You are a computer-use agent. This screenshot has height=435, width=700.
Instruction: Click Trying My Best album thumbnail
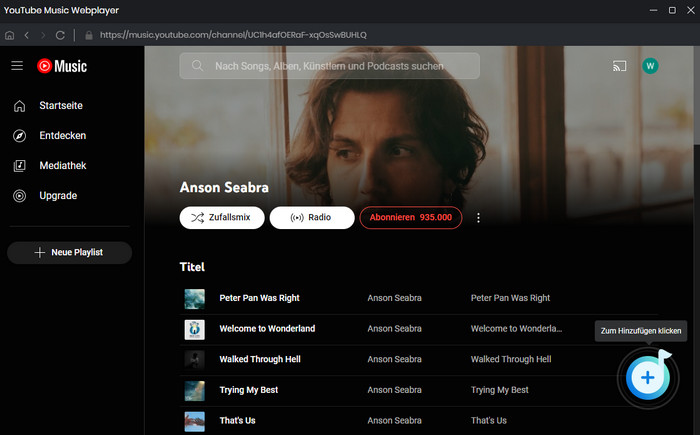tap(195, 391)
